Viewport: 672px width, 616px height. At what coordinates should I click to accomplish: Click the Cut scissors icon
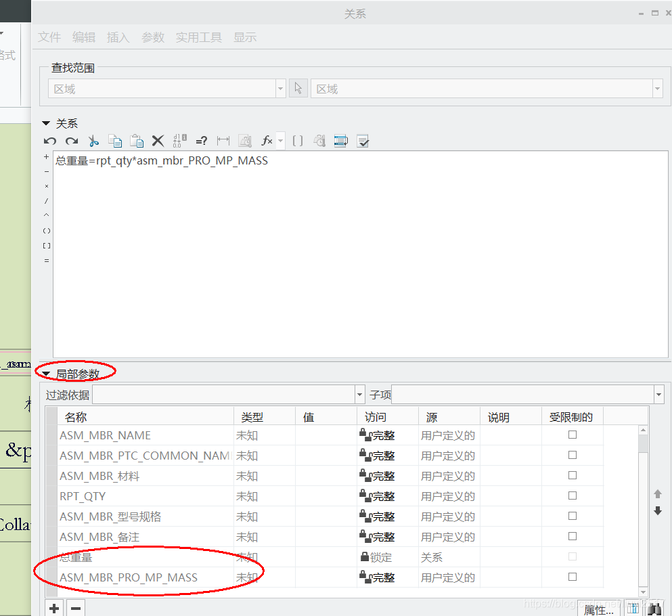point(93,141)
